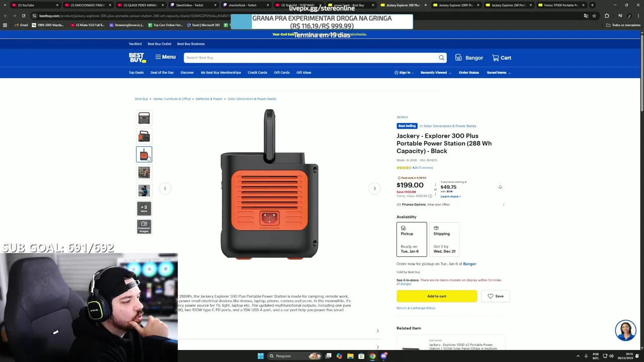644x362 pixels.
Task: Click Gift Ideas navigation item
Action: click(303, 72)
